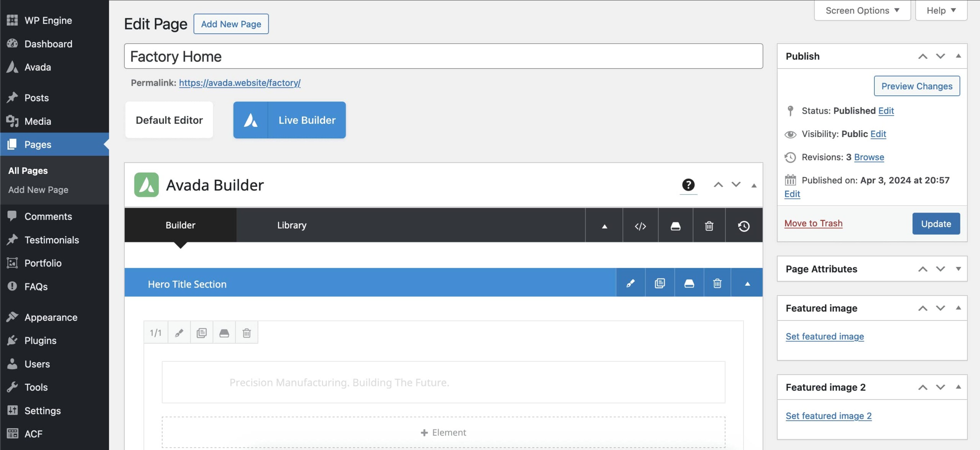This screenshot has width=980, height=450.
Task: Click Add New Page button beside Edit Page
Action: (x=231, y=24)
